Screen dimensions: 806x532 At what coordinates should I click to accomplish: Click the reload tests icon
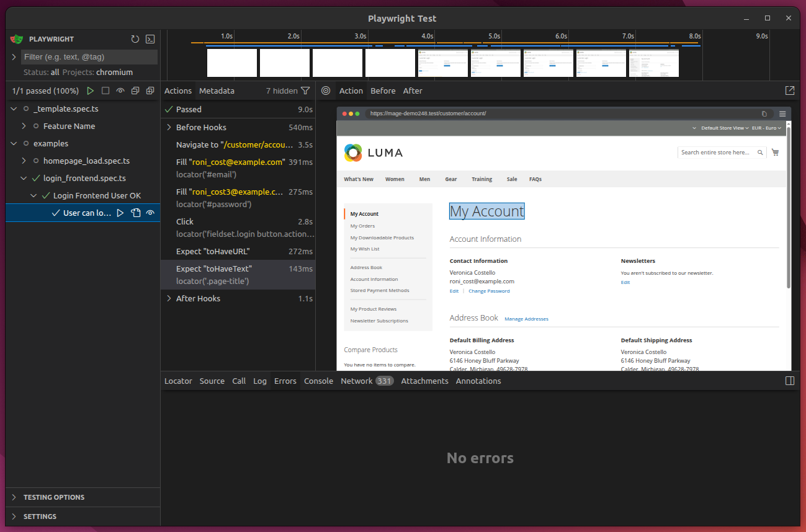point(135,39)
